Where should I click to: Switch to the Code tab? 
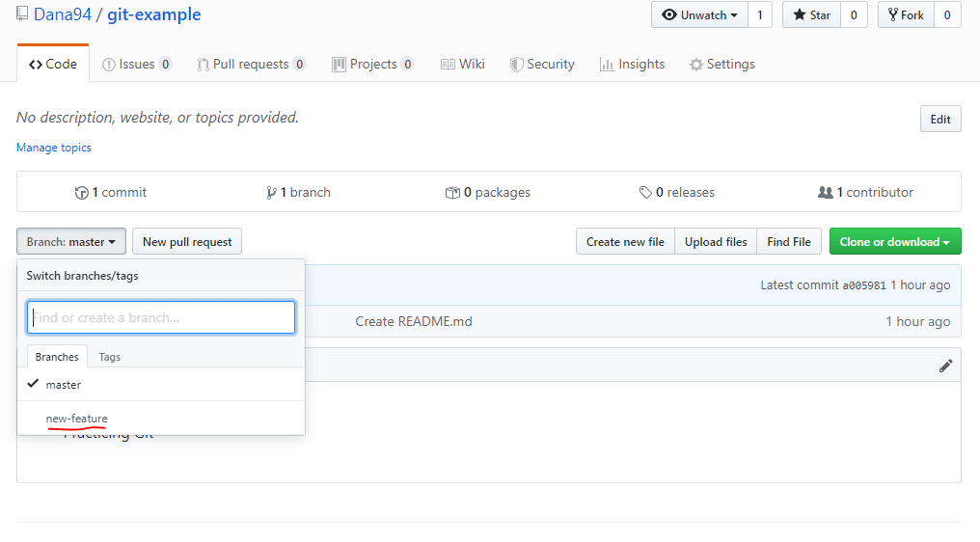click(x=53, y=64)
